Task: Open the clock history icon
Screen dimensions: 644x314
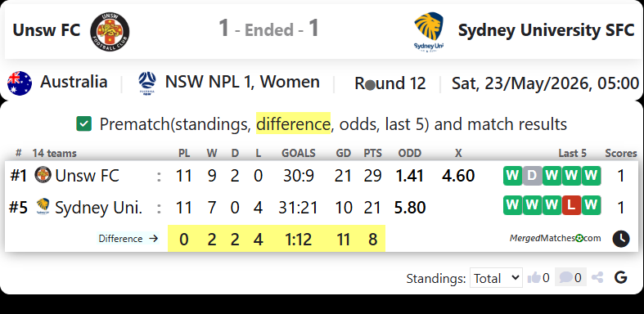Action: click(621, 239)
